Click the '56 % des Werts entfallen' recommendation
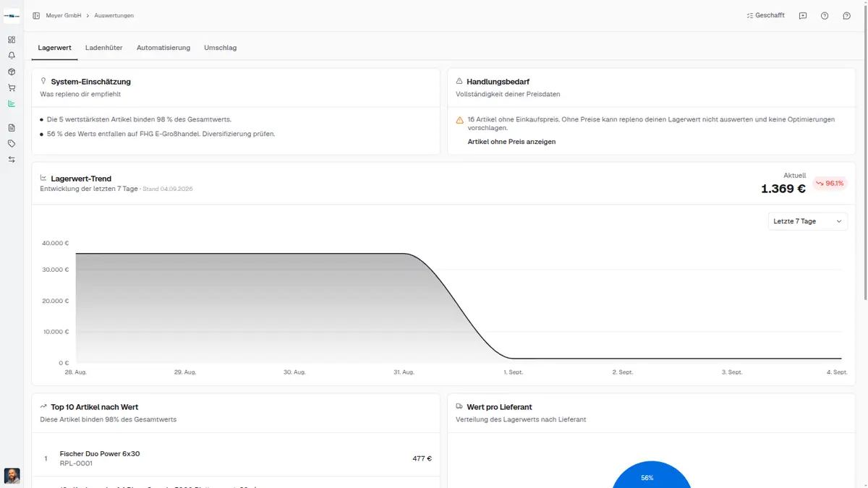This screenshot has width=868, height=488. click(x=161, y=134)
